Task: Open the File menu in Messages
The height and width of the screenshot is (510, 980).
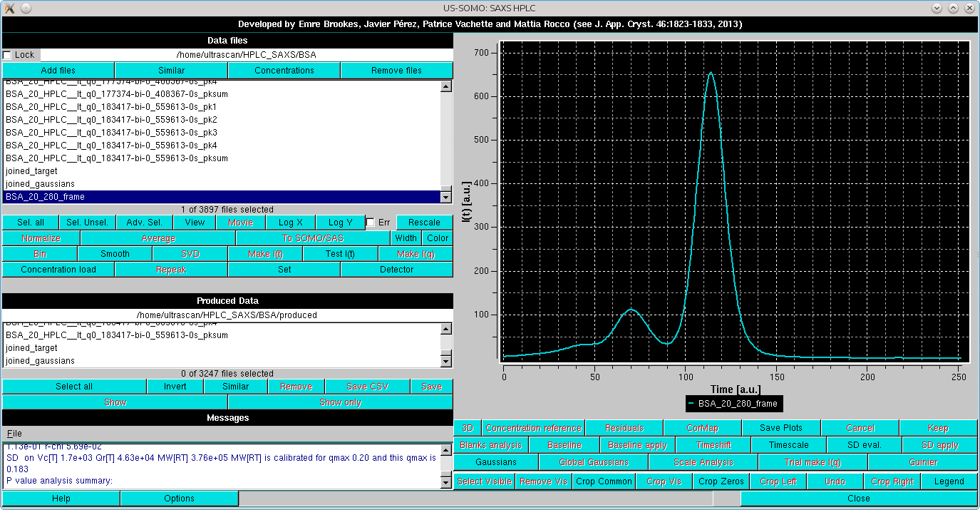Action: pos(14,434)
